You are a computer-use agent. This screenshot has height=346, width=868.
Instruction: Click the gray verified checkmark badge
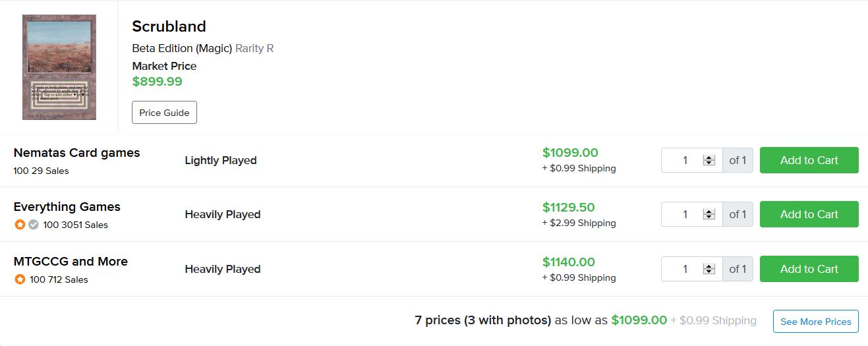tap(34, 225)
